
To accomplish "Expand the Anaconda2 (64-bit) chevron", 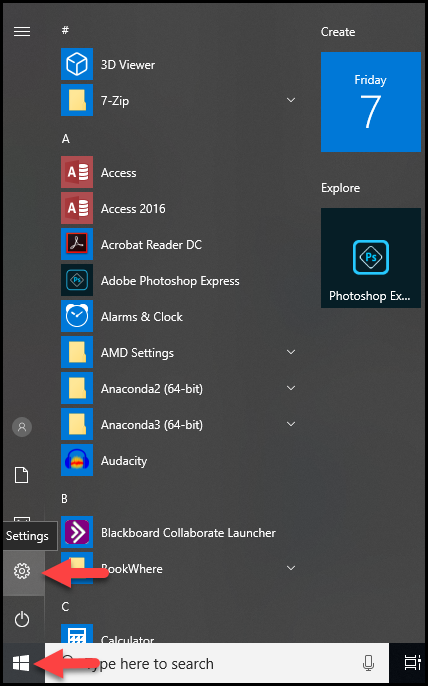I will [x=291, y=388].
